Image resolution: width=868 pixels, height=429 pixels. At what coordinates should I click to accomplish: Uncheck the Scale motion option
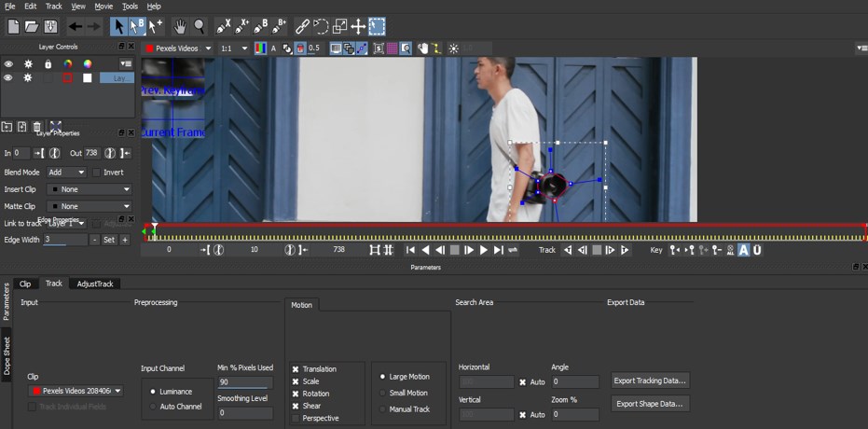tap(296, 381)
